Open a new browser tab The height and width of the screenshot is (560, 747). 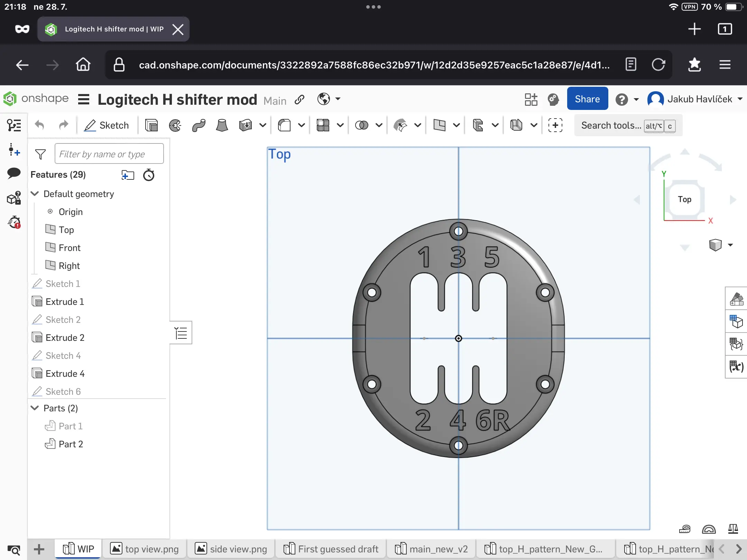(x=694, y=29)
